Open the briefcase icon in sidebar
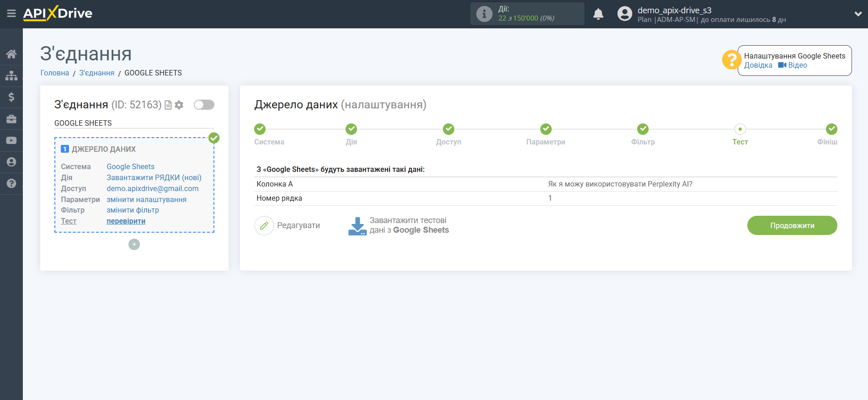868x400 pixels. (x=11, y=119)
